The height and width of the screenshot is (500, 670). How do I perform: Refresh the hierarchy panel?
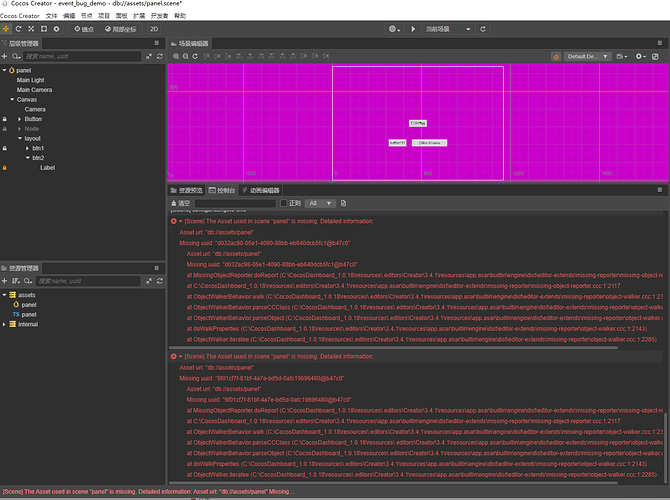pos(160,56)
